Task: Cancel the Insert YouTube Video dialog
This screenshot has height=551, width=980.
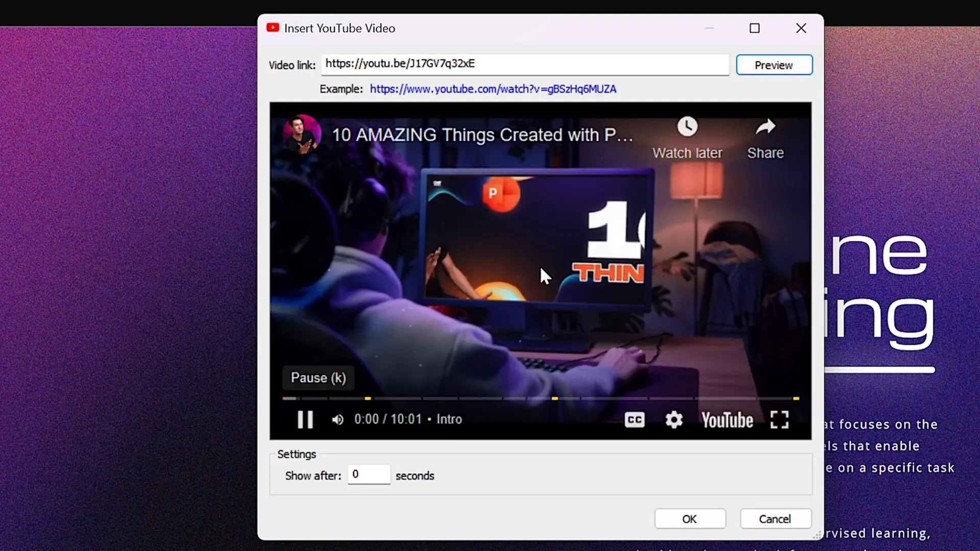Action: tap(775, 519)
